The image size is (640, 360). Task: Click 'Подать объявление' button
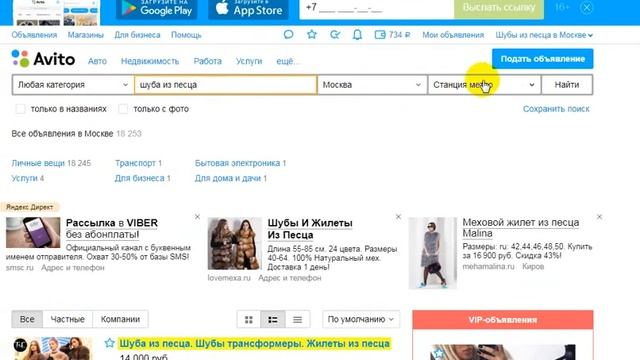click(542, 59)
